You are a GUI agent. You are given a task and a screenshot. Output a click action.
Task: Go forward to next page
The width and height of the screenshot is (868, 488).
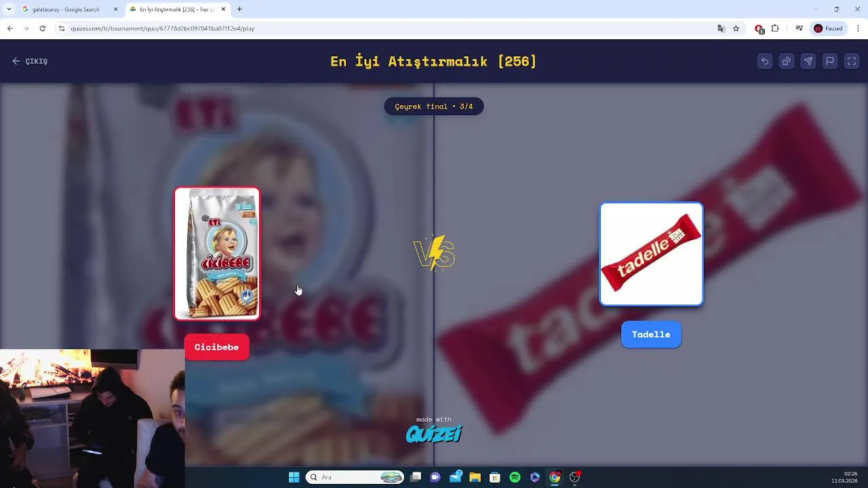(26, 28)
